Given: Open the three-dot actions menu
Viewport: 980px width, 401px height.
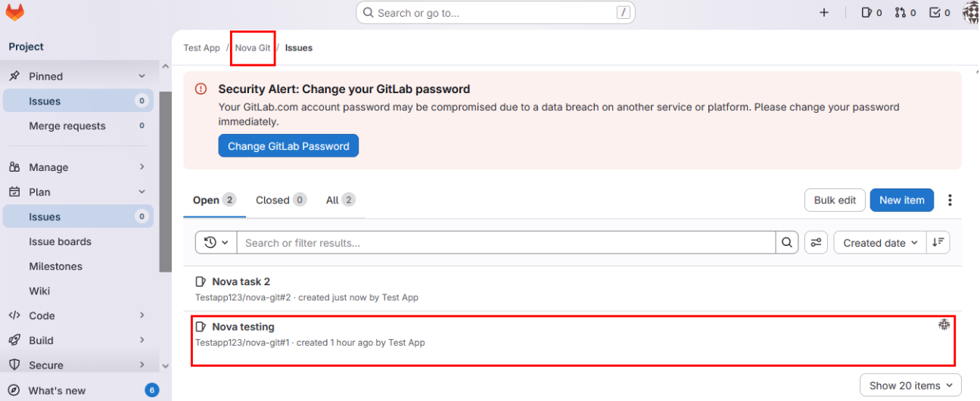Looking at the screenshot, I should point(950,201).
